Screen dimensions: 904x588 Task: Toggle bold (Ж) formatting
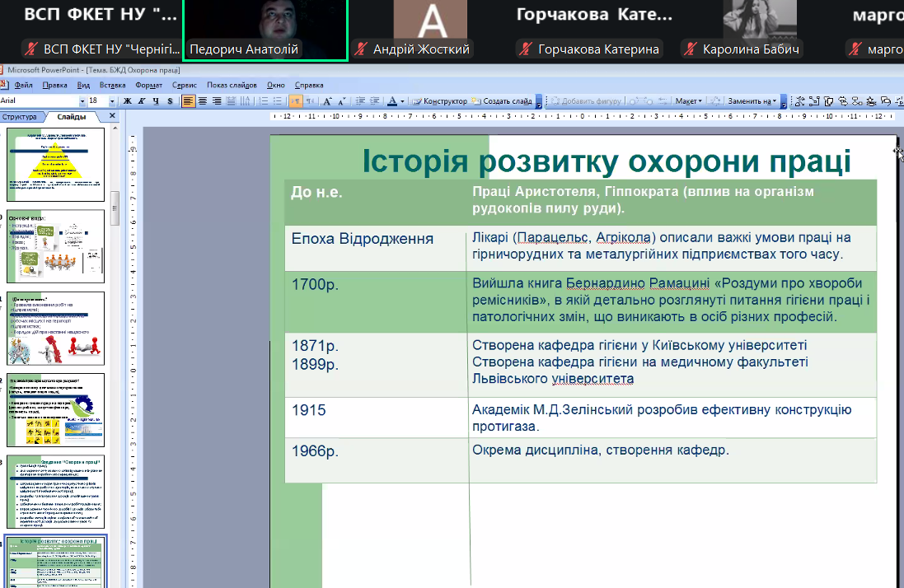[x=128, y=101]
